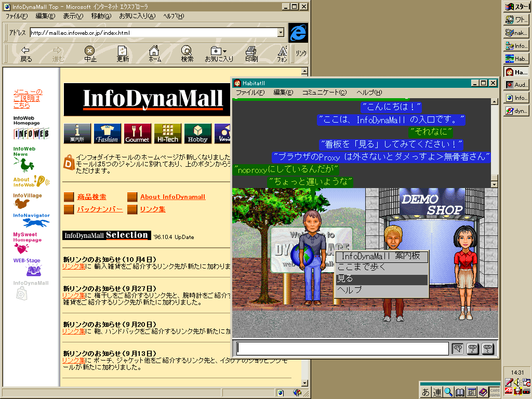
Task: Open InfoWeb News rooster icon
Action: 24,164
